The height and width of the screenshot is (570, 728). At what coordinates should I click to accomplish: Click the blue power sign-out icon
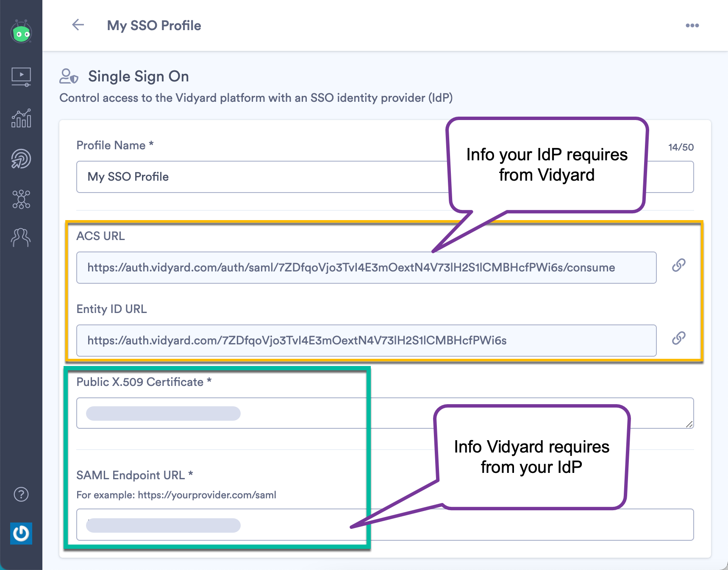point(21,534)
